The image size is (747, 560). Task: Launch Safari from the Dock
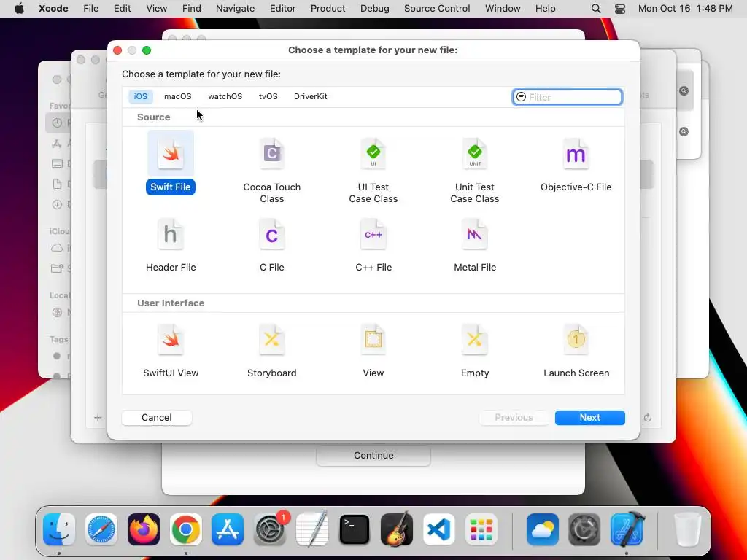(x=101, y=529)
